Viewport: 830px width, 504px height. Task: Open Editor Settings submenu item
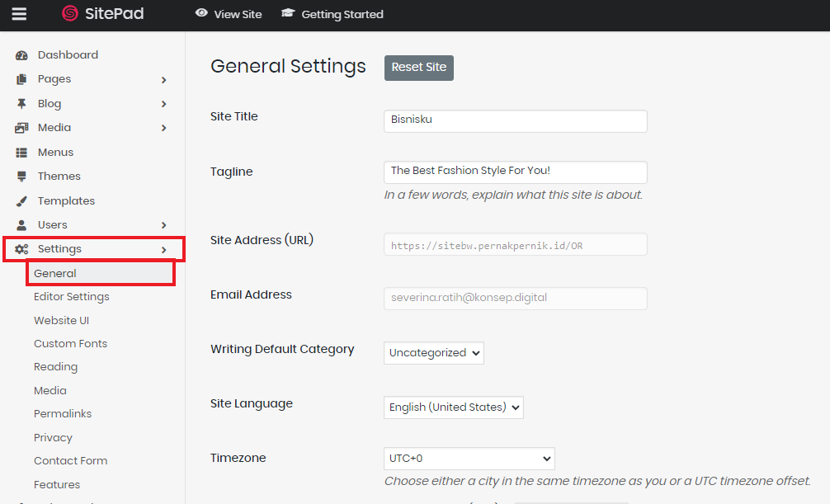tap(71, 297)
